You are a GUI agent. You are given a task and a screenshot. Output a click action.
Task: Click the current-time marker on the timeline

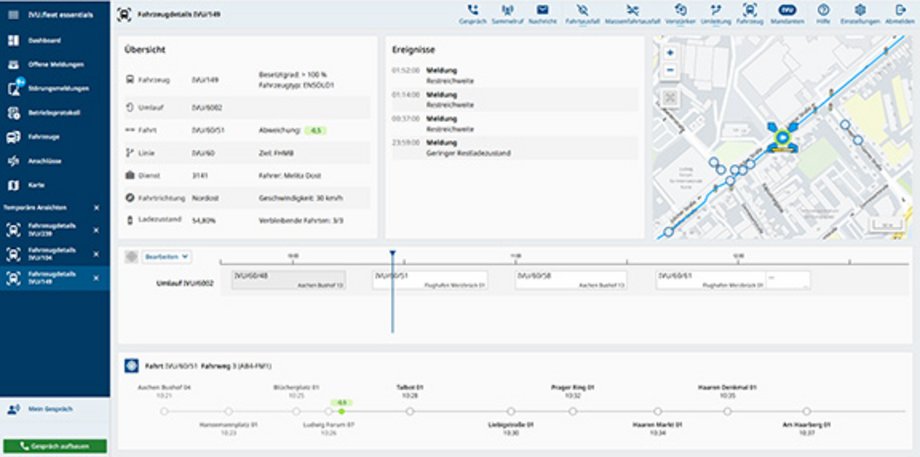(x=393, y=253)
